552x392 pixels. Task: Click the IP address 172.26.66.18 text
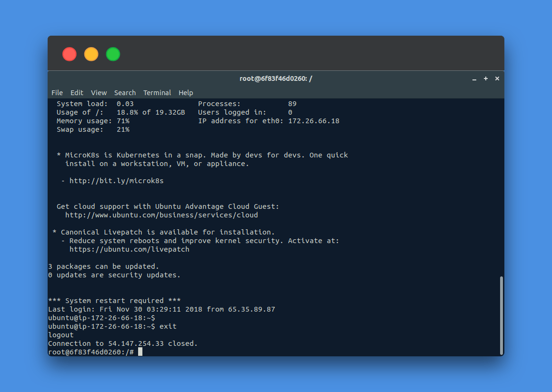pyautogui.click(x=314, y=120)
